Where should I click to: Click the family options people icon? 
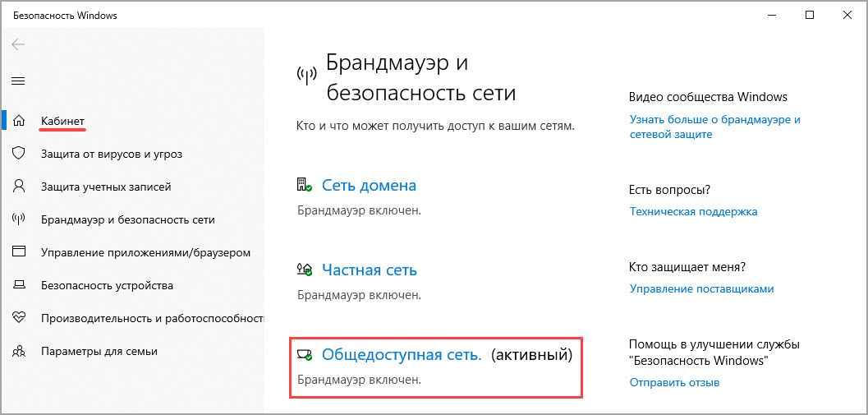click(x=19, y=351)
